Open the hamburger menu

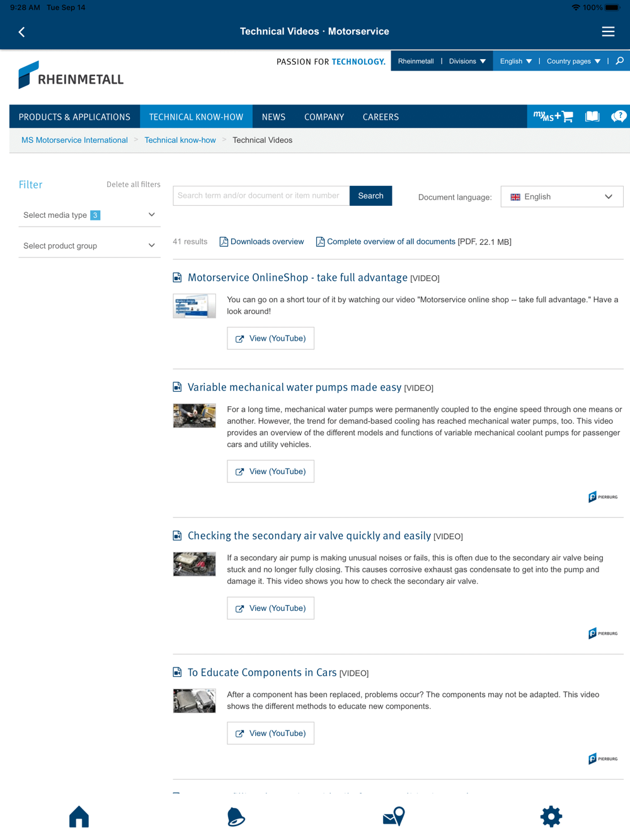(x=608, y=31)
